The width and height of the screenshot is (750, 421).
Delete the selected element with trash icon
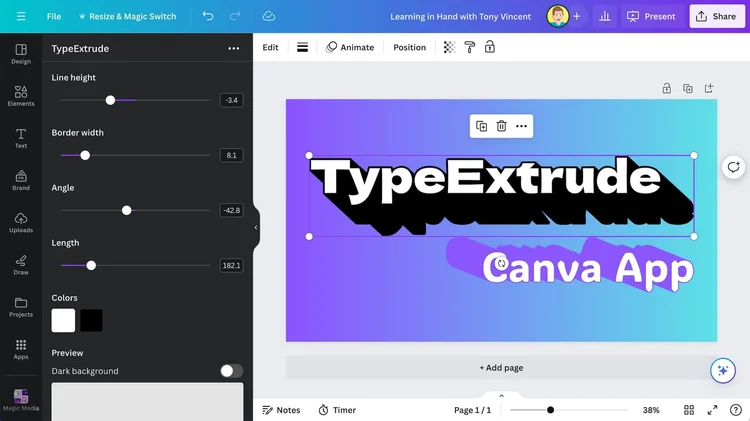pos(501,126)
